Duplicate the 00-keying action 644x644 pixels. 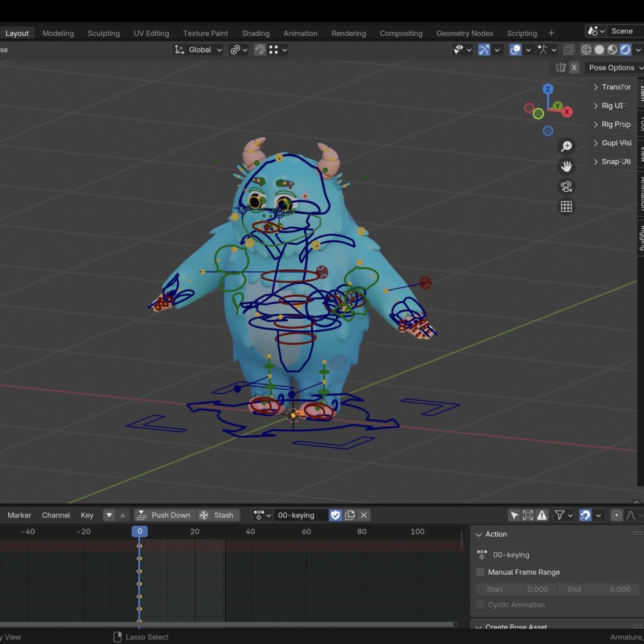350,515
